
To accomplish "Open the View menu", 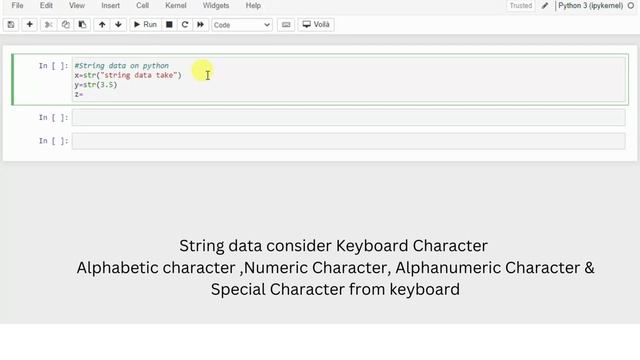I will point(77,6).
